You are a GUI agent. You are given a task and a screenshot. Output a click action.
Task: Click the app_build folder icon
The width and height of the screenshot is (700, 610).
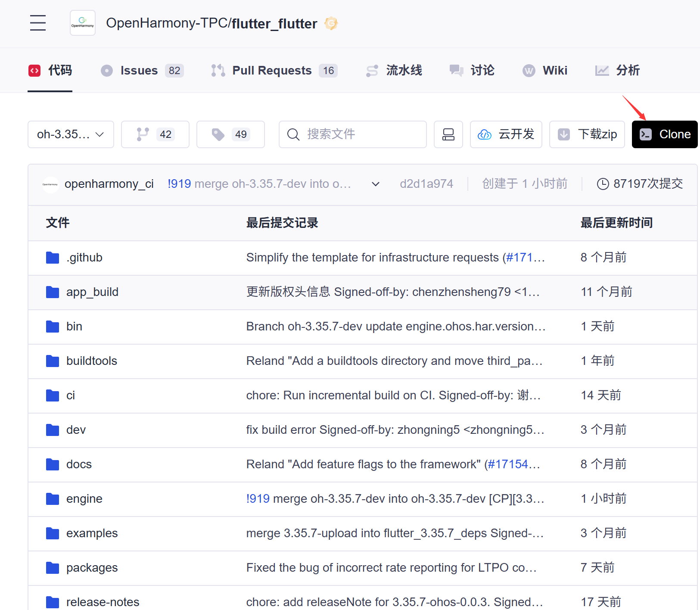point(53,292)
